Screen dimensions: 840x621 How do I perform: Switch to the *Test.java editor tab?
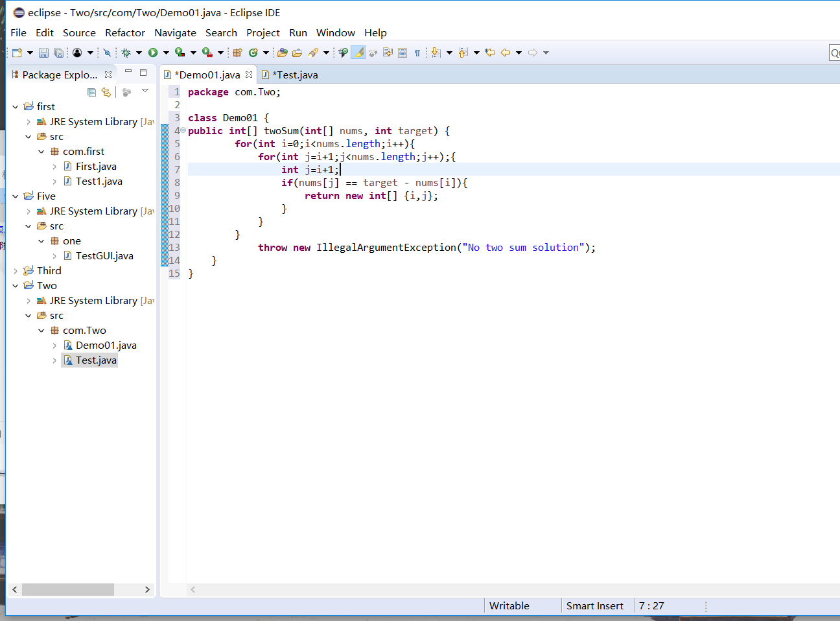point(290,75)
